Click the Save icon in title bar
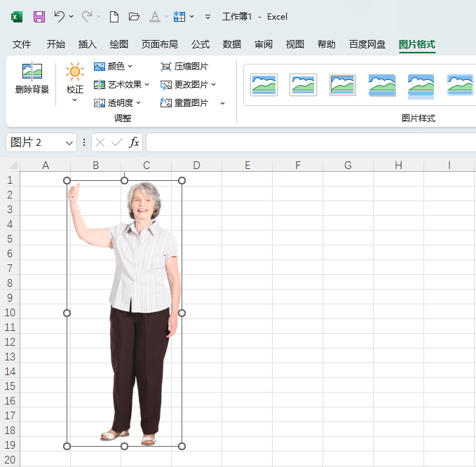 [39, 16]
